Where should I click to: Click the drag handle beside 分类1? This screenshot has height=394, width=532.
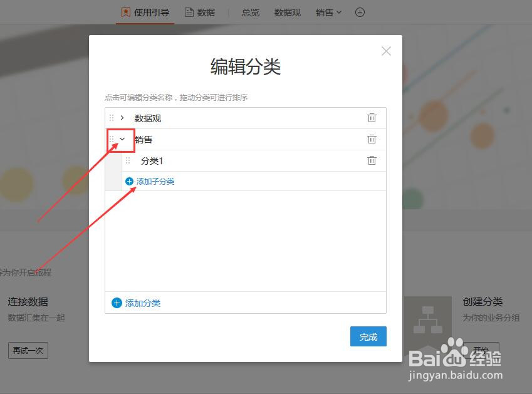(128, 160)
